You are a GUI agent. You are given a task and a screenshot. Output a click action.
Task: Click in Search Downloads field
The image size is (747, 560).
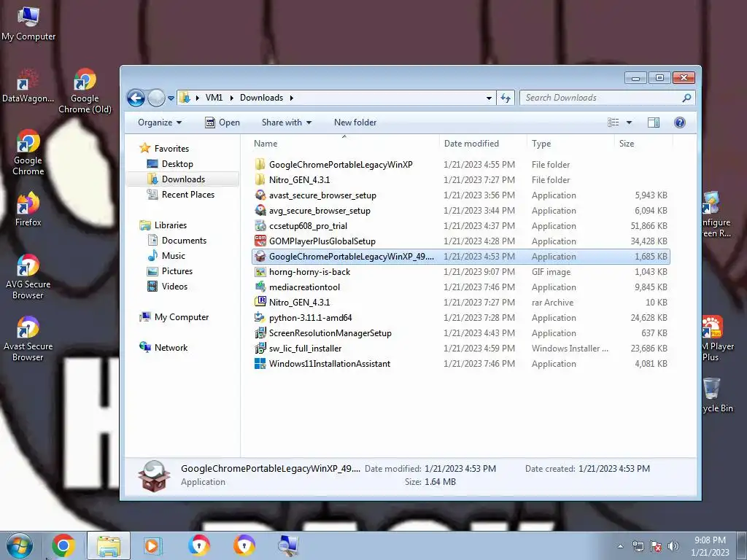600,98
